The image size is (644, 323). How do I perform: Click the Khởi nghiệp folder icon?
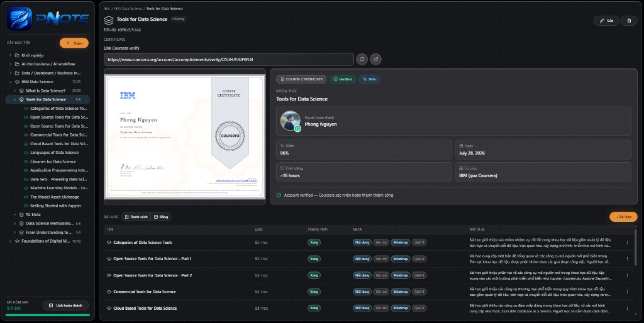click(17, 55)
